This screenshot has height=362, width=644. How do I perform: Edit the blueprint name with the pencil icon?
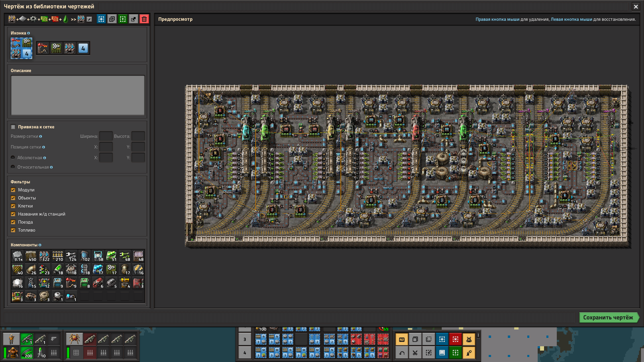coord(89,19)
